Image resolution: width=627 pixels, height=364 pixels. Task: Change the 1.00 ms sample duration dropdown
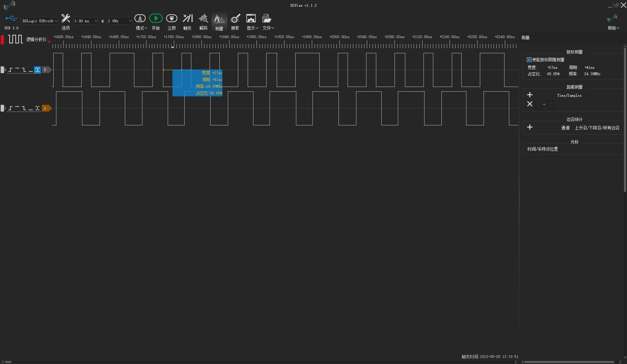click(86, 21)
